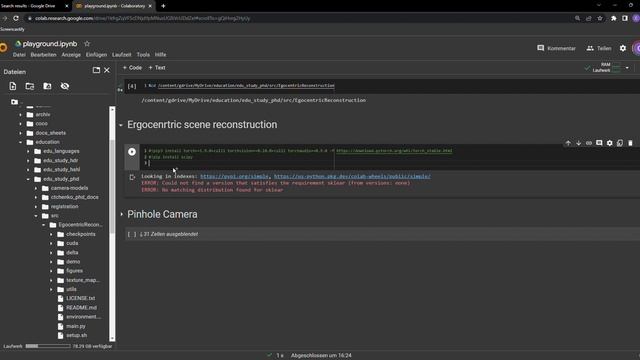Open main.py file
This screenshot has width=640, height=360.
76,326
